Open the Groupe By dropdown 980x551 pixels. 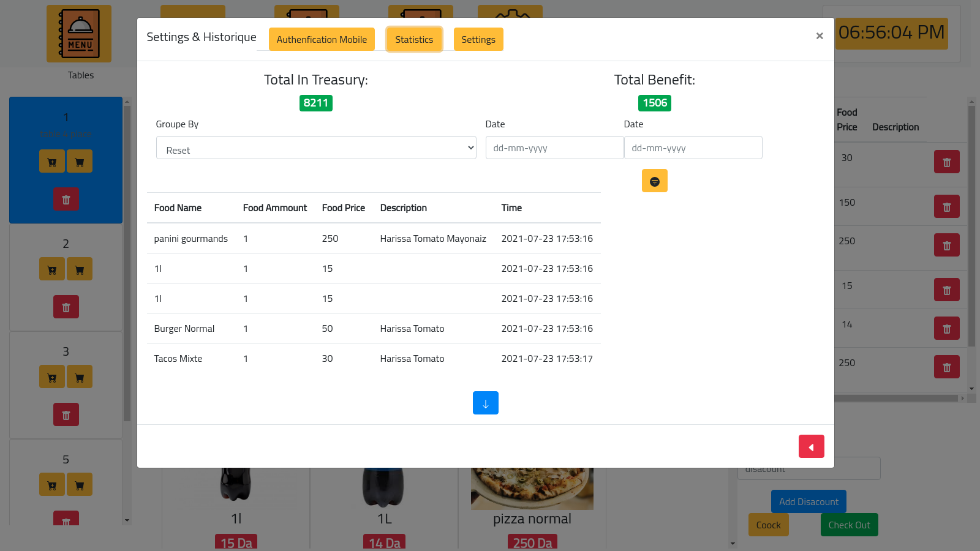[316, 148]
